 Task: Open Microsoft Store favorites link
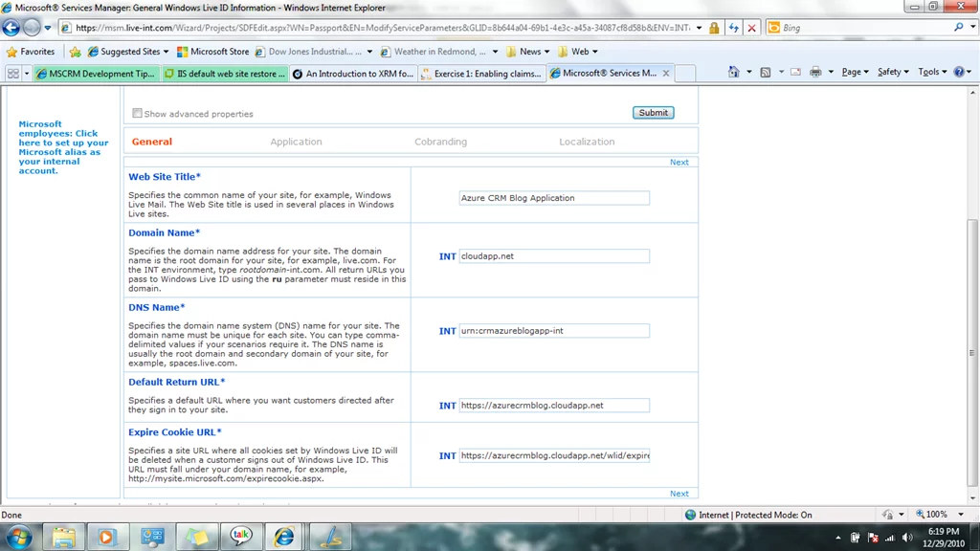point(212,52)
